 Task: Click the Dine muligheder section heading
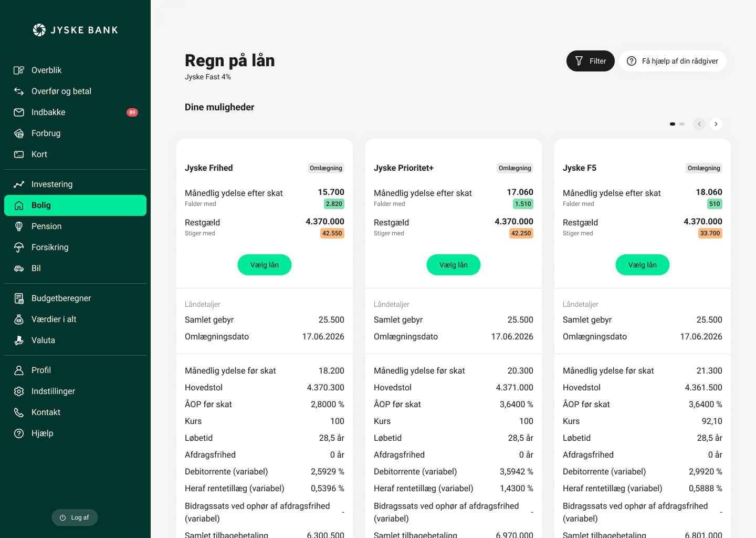click(x=219, y=107)
